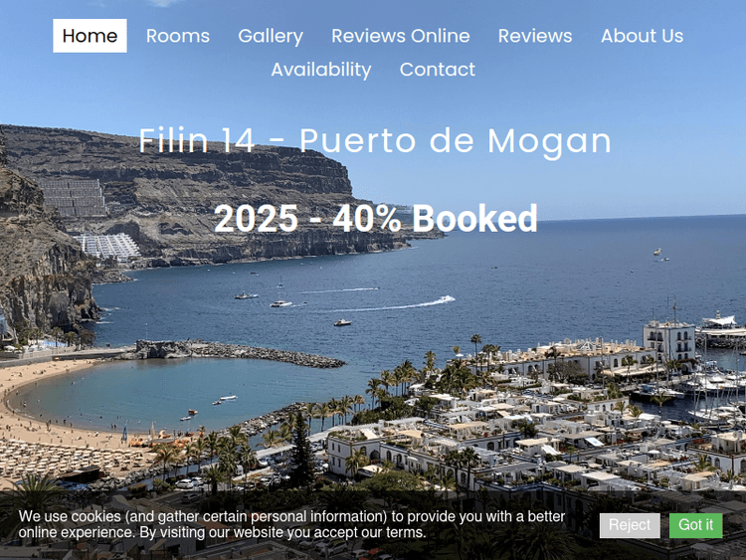Reject cookies with the Reject button
This screenshot has height=560, width=746.
point(630,525)
